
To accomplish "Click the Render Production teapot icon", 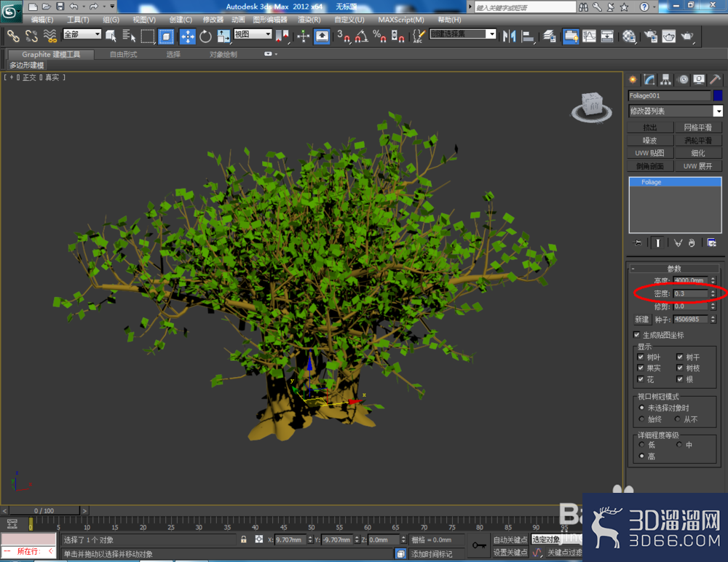I will click(687, 36).
